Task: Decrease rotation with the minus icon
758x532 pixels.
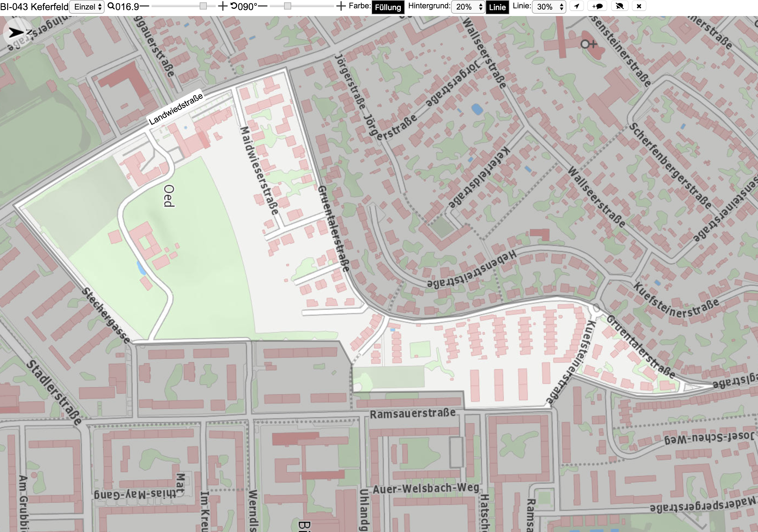Action: (263, 6)
